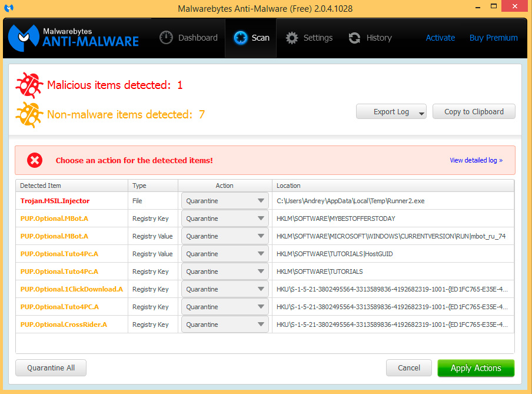The image size is (532, 394).
Task: Click the Export Log button
Action: (391, 112)
